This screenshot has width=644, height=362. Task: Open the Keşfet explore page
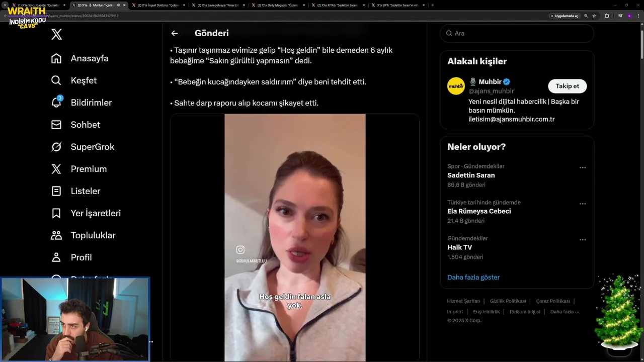[x=74, y=80]
